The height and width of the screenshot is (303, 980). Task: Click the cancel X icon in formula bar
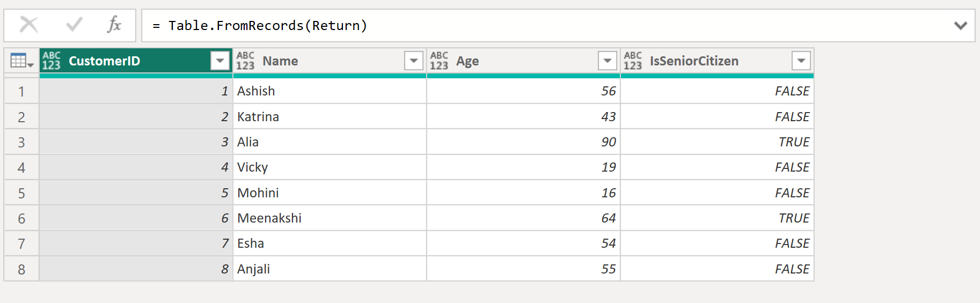coord(29,25)
